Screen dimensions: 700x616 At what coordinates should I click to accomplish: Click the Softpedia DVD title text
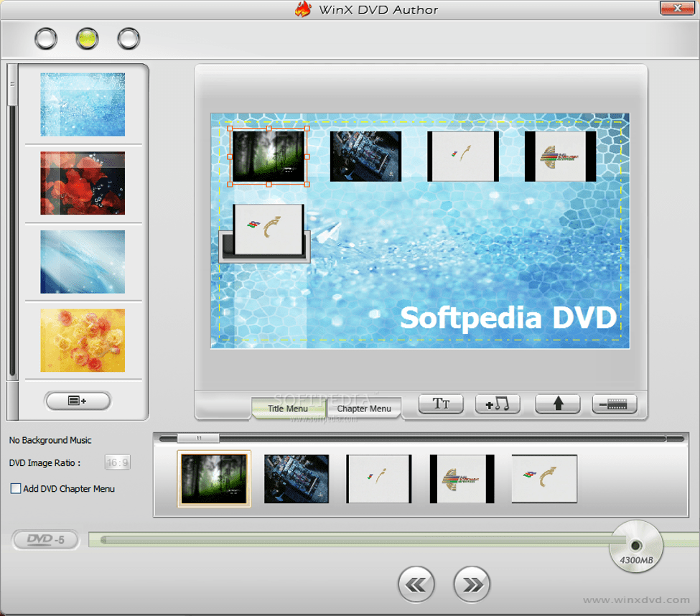(508, 318)
